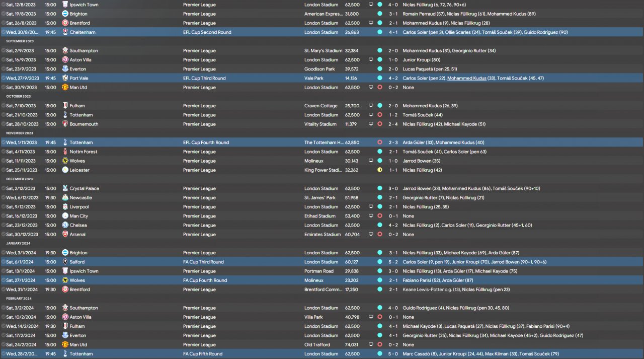Viewport: 644px width, 359px height.
Task: Click the played checkmark beside Sat, 7/10/2023
Action: tap(4, 106)
